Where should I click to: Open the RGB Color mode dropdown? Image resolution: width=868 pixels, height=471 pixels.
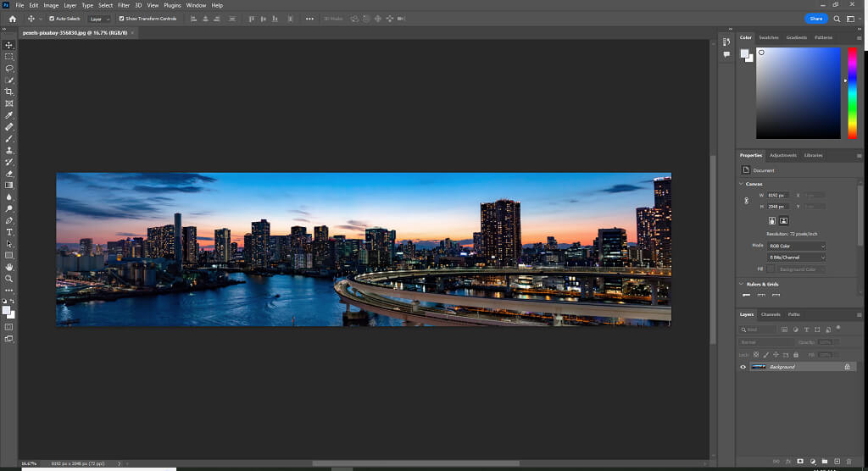796,246
